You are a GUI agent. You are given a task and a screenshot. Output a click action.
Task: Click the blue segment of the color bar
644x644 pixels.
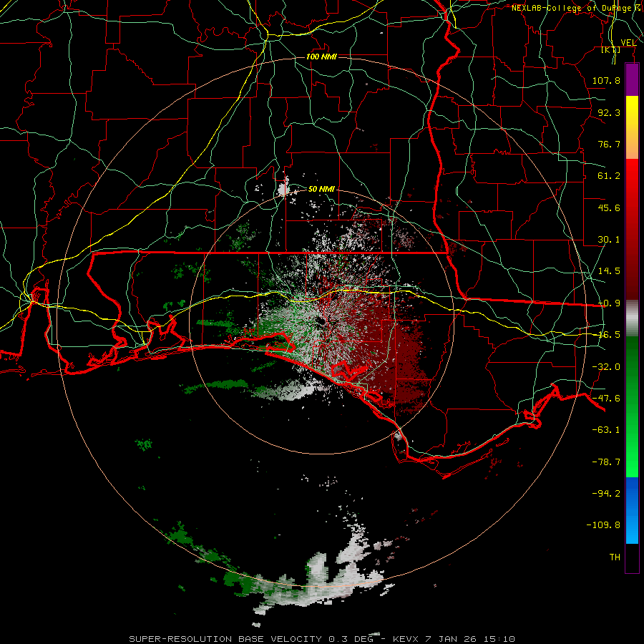[x=632, y=510]
